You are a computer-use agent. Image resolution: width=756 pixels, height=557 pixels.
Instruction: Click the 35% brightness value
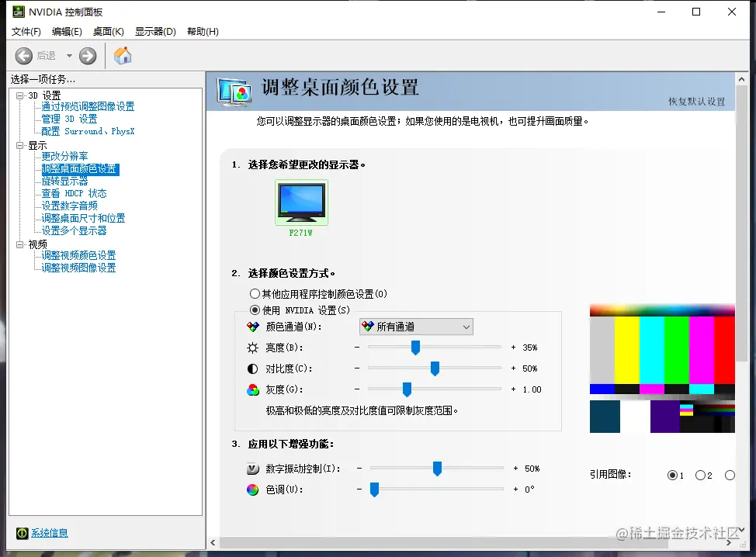tap(530, 348)
